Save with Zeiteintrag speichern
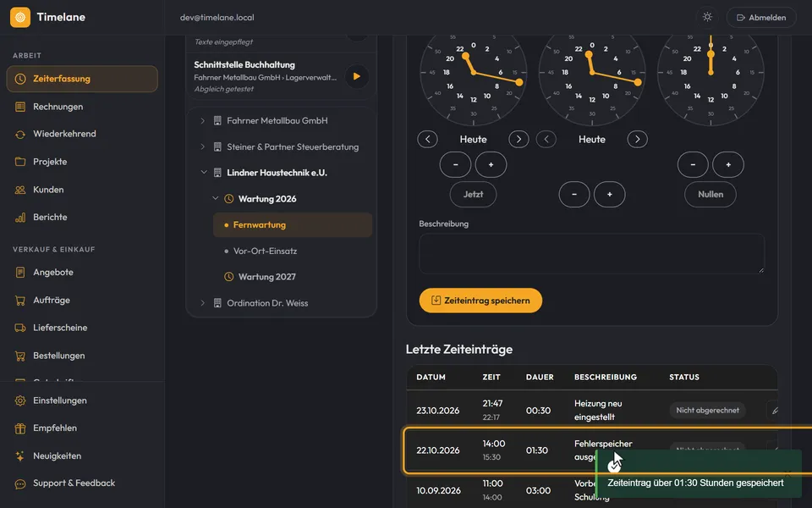Viewport: 812px width, 508px height. pyautogui.click(x=480, y=301)
